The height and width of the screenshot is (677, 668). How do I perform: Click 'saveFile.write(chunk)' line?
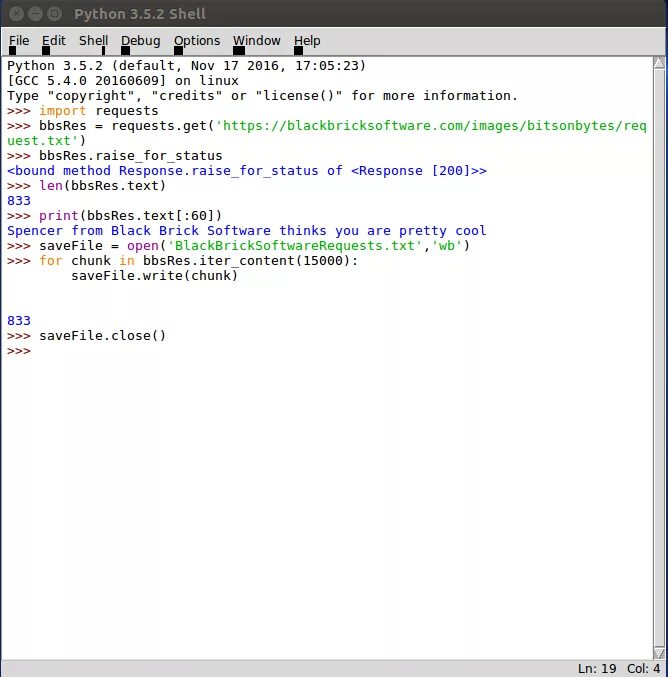155,275
